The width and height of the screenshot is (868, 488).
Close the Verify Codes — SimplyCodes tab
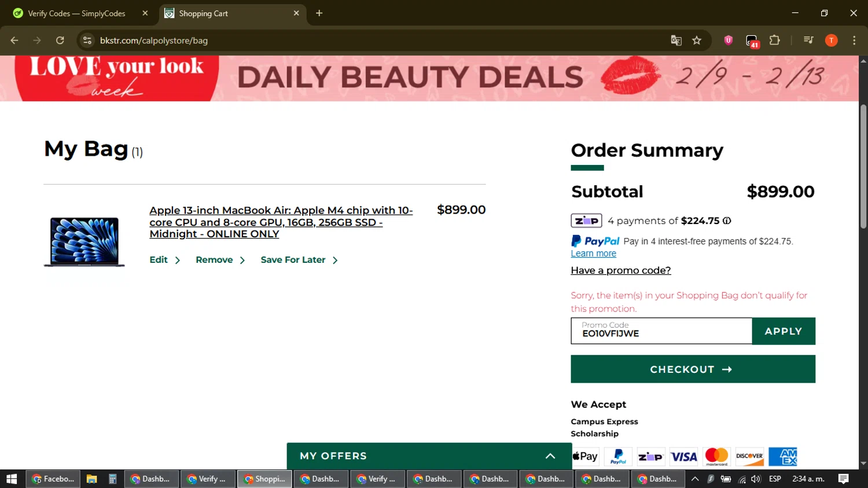(x=145, y=13)
